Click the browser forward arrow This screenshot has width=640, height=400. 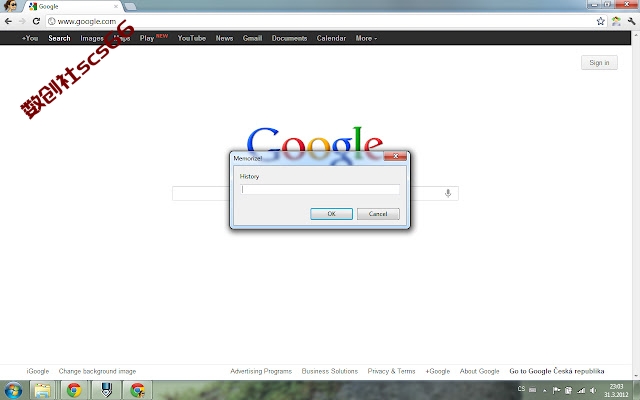point(22,21)
